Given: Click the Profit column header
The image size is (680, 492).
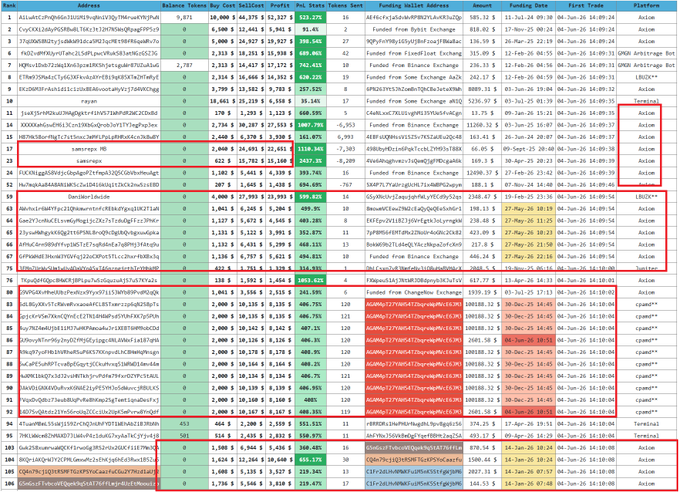Looking at the screenshot, I should click(x=280, y=6).
